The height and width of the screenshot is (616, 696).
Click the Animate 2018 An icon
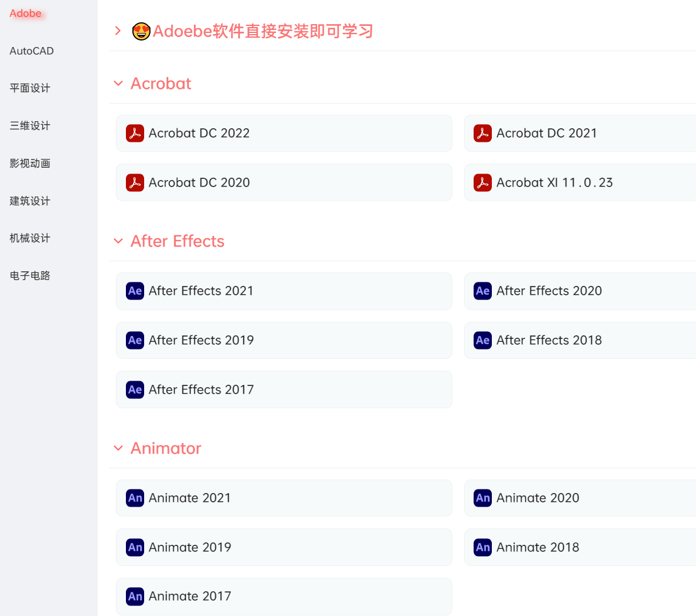(482, 548)
